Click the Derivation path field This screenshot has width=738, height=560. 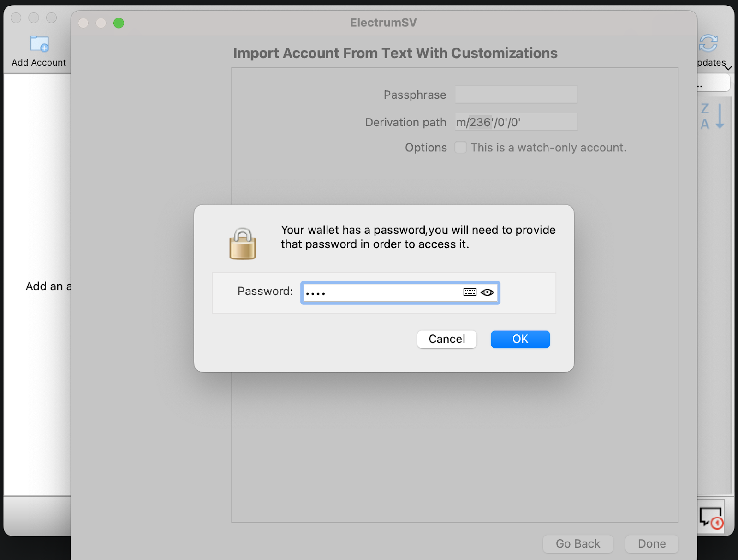(516, 122)
